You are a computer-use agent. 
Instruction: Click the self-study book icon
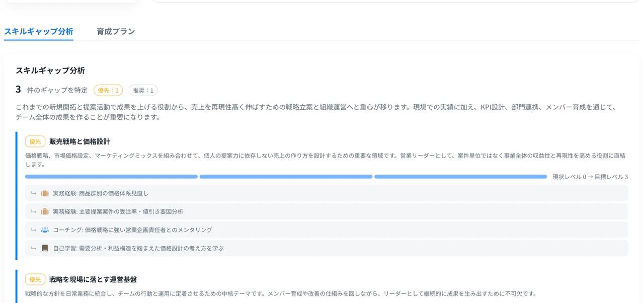pyautogui.click(x=45, y=248)
